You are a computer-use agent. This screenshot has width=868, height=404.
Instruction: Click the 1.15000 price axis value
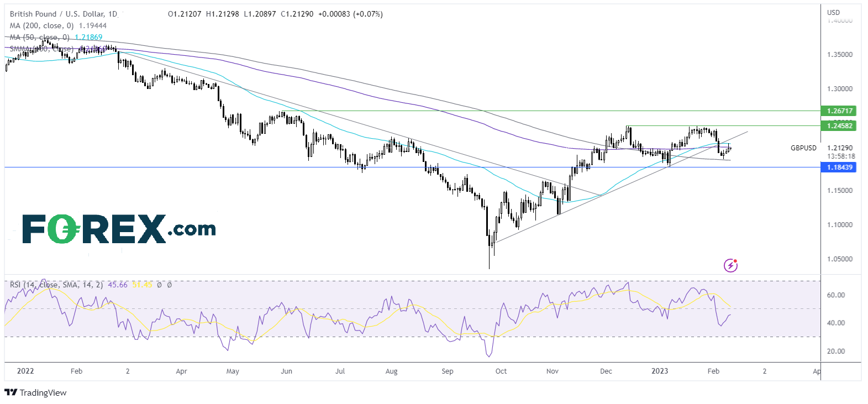point(839,191)
